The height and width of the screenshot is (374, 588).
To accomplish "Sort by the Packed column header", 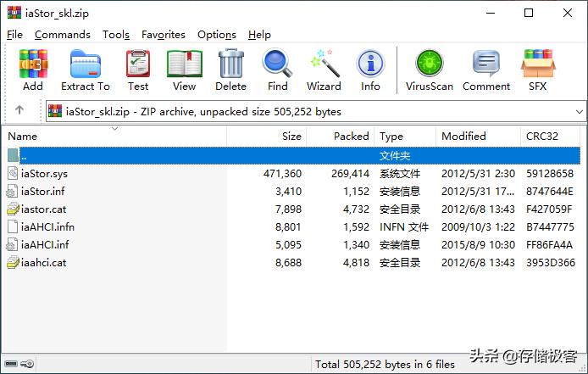I will point(340,136).
